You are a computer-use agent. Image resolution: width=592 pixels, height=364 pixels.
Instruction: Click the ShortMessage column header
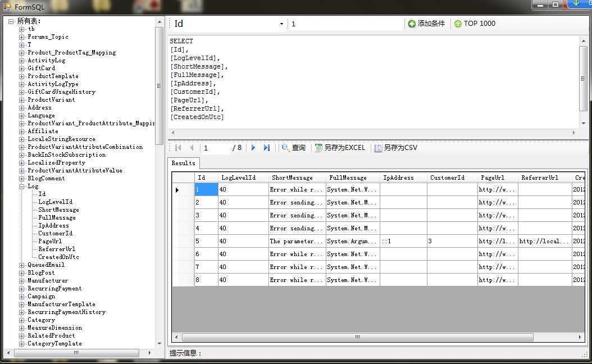tap(297, 178)
